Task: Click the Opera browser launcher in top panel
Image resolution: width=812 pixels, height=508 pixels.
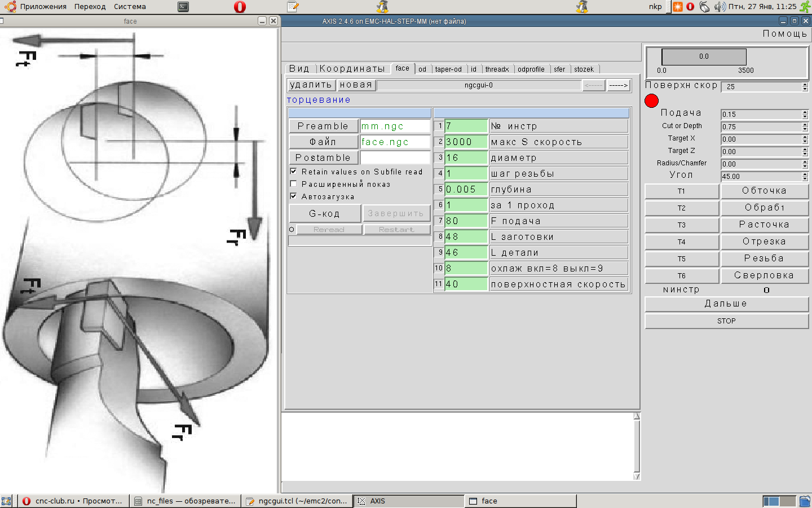Action: 240,7
